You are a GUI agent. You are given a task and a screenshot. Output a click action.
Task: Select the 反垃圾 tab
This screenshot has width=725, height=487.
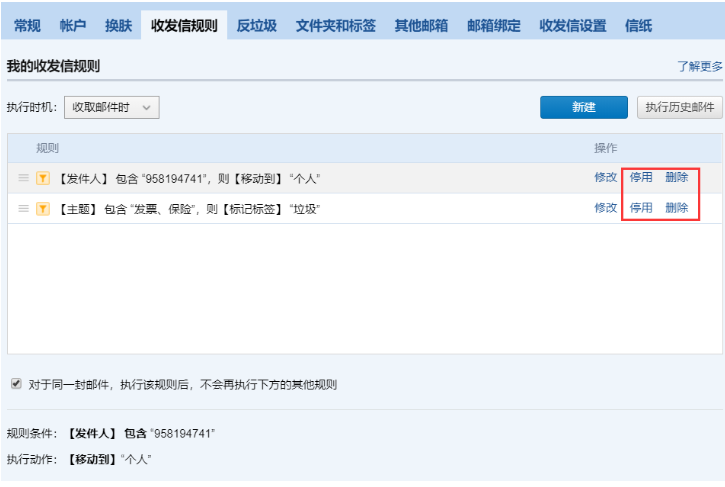tap(256, 26)
